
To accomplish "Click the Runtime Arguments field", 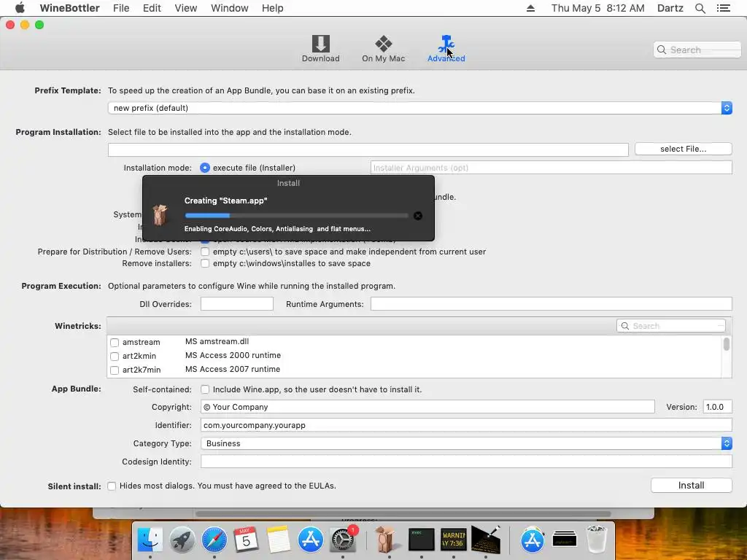I will pos(551,304).
